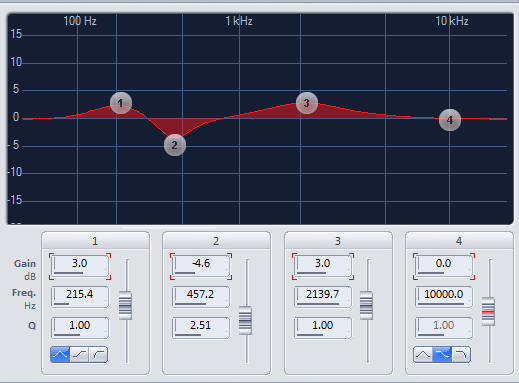The image size is (519, 383).
Task: Click band 3 Q field 1.00
Action: [x=323, y=327]
